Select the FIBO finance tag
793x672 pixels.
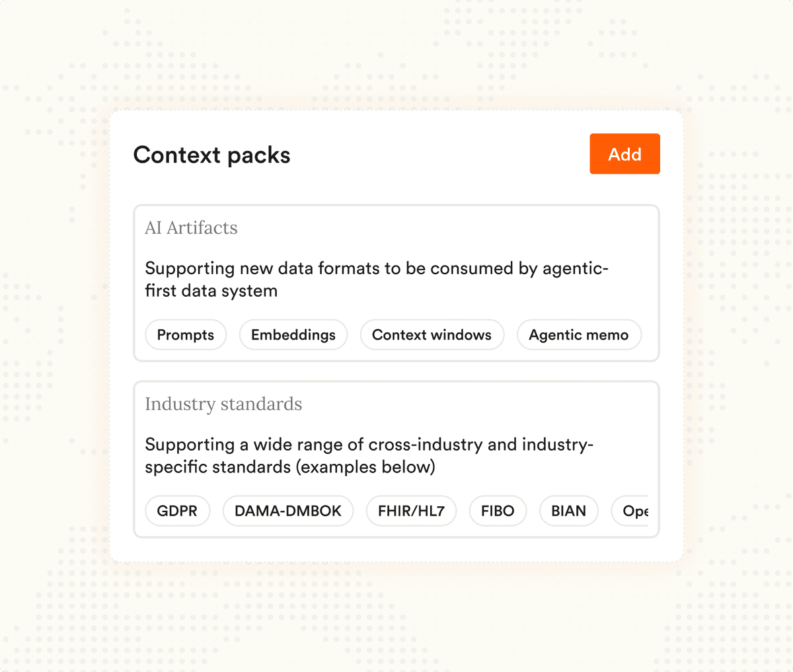point(498,511)
